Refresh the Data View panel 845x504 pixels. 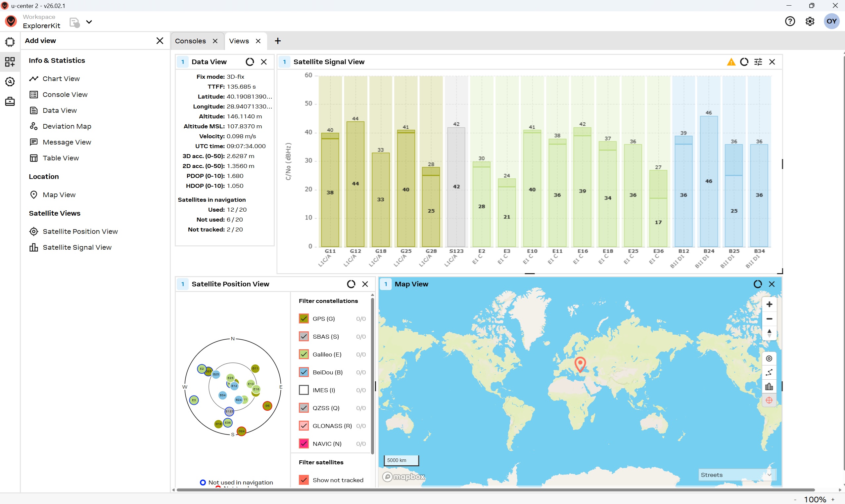[250, 62]
